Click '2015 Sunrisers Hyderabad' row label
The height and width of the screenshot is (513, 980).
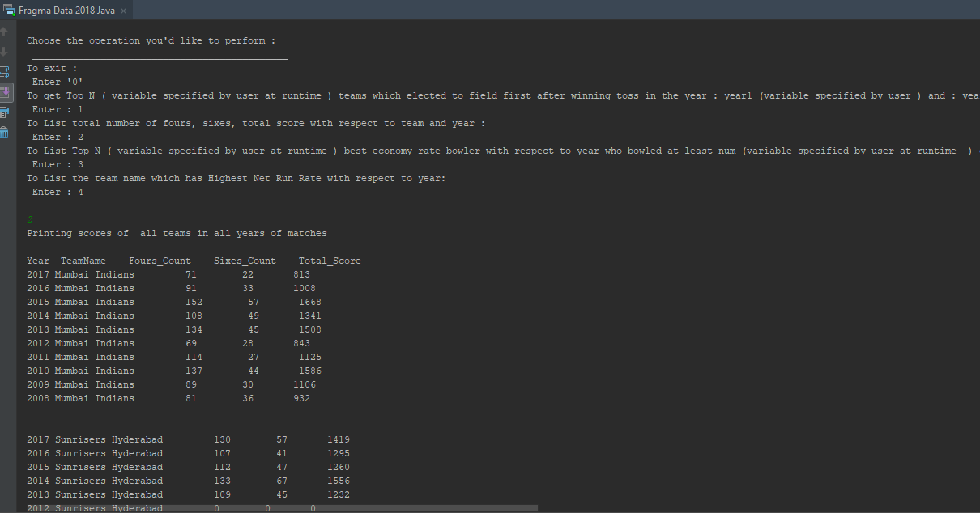coord(95,467)
